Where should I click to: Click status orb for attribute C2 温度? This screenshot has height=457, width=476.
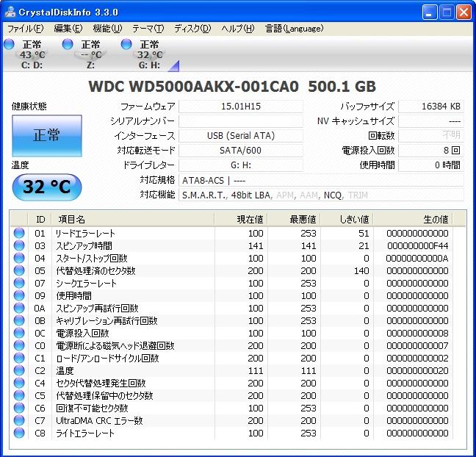(19, 371)
